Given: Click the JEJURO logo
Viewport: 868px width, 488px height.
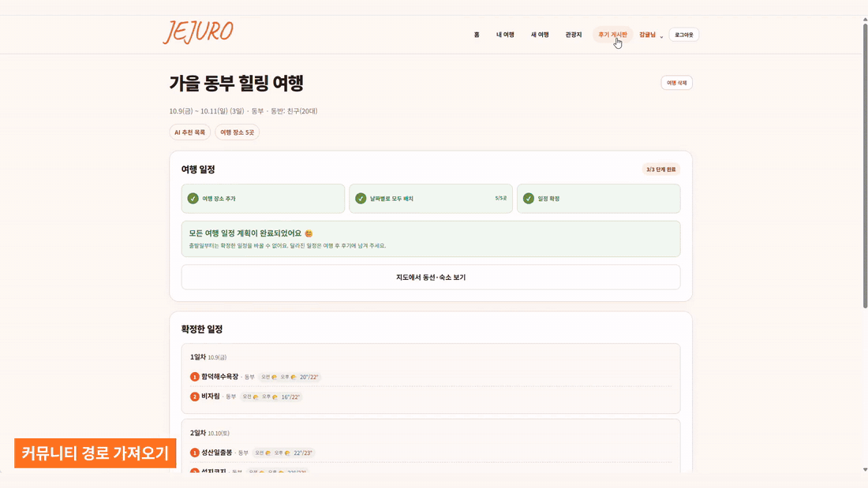Looking at the screenshot, I should click(x=198, y=32).
